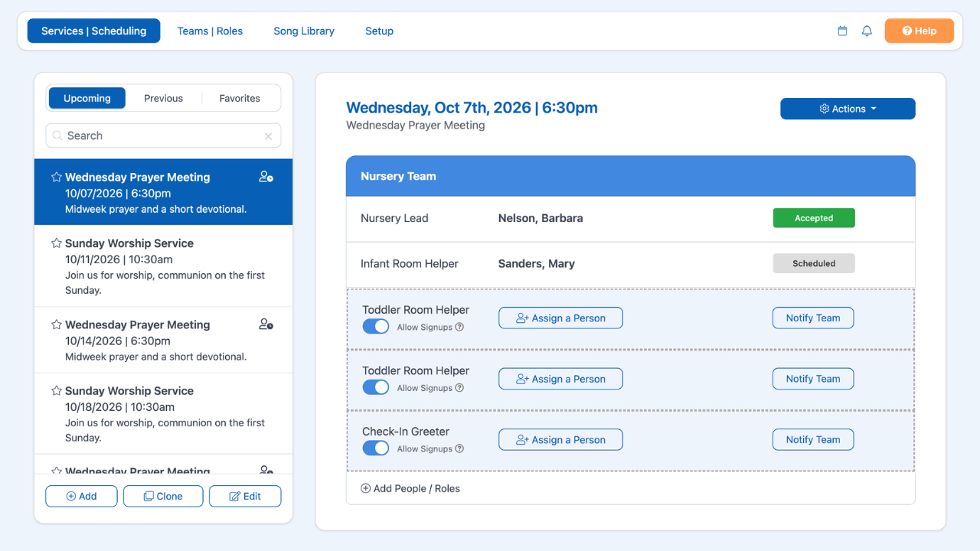Open the Song Library tab
Screen dimensions: 980x551
(x=304, y=31)
